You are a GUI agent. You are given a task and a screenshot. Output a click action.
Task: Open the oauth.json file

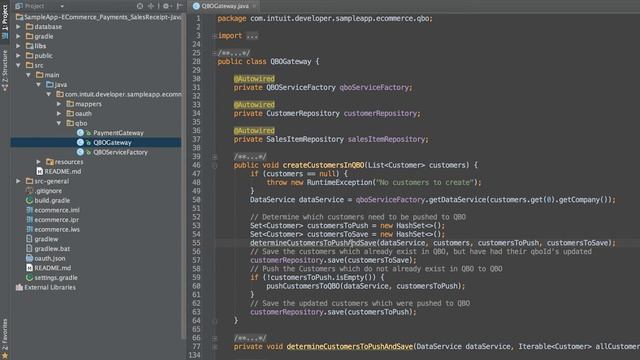50,258
